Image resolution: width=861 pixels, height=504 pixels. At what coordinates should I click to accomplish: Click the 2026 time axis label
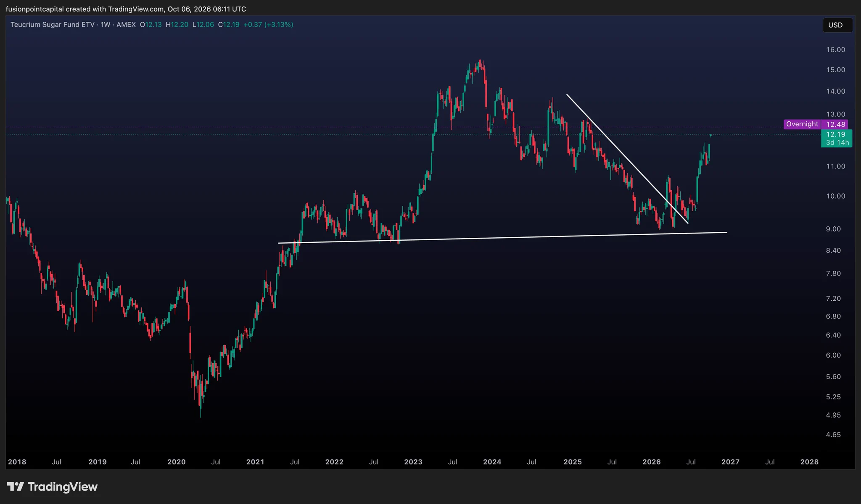[652, 462]
